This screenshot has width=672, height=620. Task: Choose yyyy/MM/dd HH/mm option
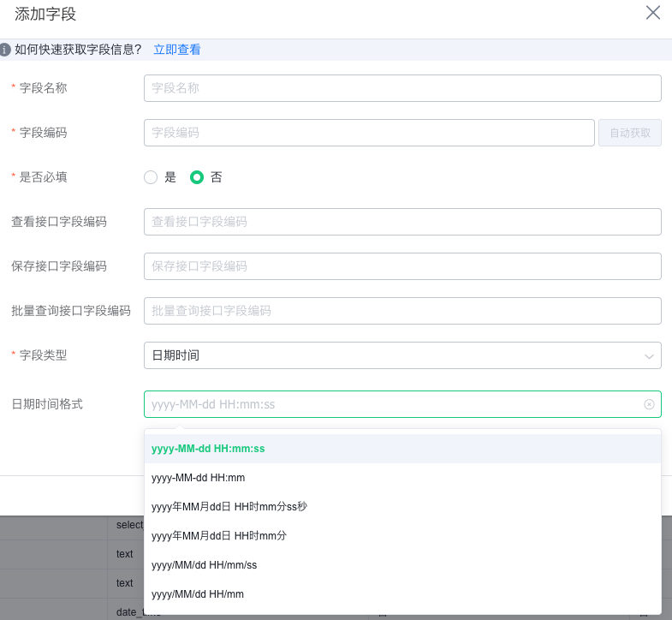point(402,594)
